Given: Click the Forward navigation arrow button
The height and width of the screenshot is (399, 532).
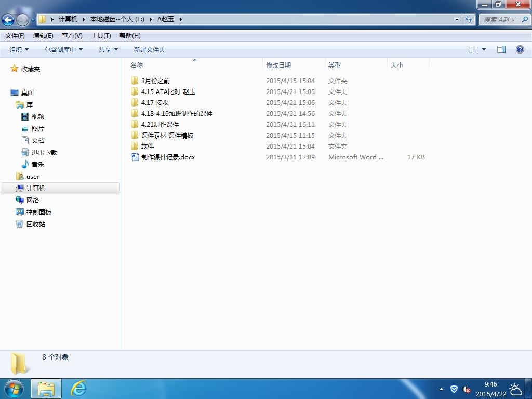Looking at the screenshot, I should 22,20.
